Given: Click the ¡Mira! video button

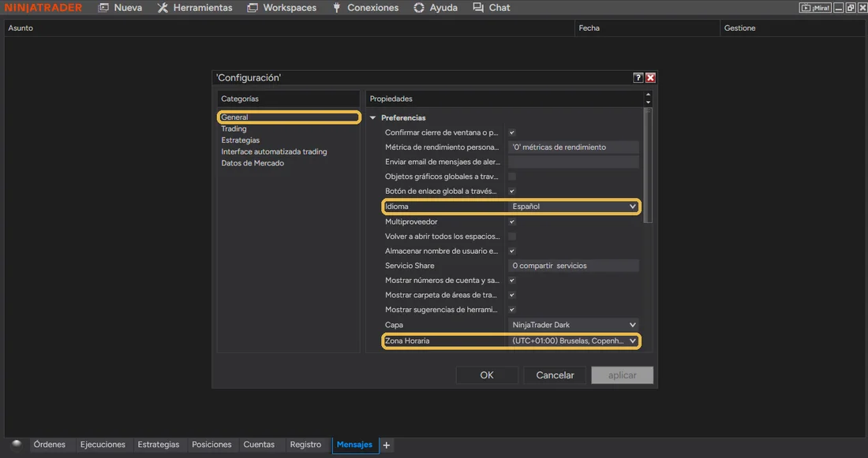Looking at the screenshot, I should [x=815, y=8].
